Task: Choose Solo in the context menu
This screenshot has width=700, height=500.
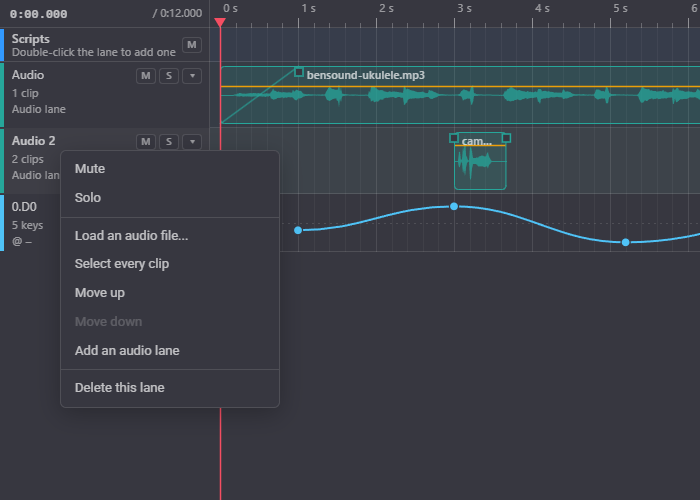Action: point(170,198)
